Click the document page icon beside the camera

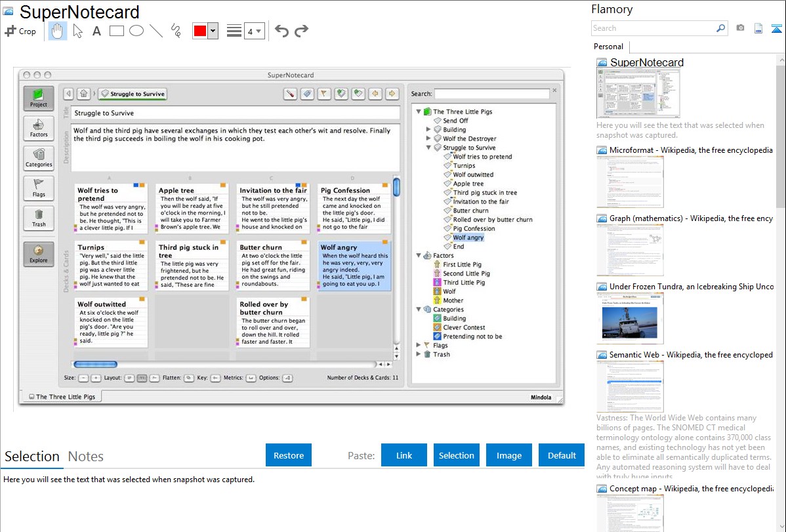758,28
